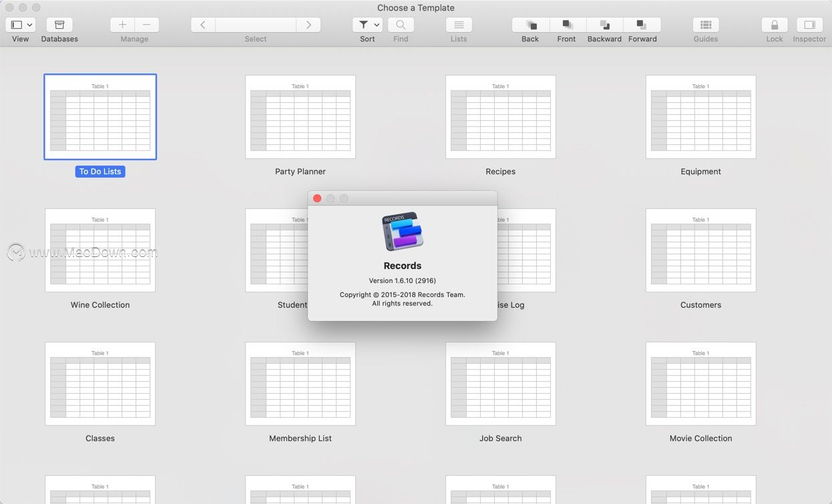Viewport: 832px width, 504px height.
Task: Click the To Do Lists label
Action: click(100, 172)
